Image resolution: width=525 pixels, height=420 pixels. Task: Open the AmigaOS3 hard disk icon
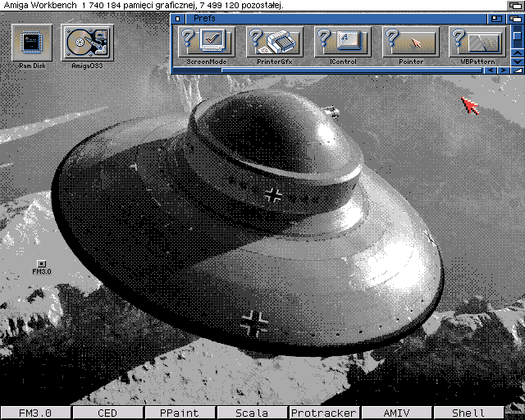(87, 43)
